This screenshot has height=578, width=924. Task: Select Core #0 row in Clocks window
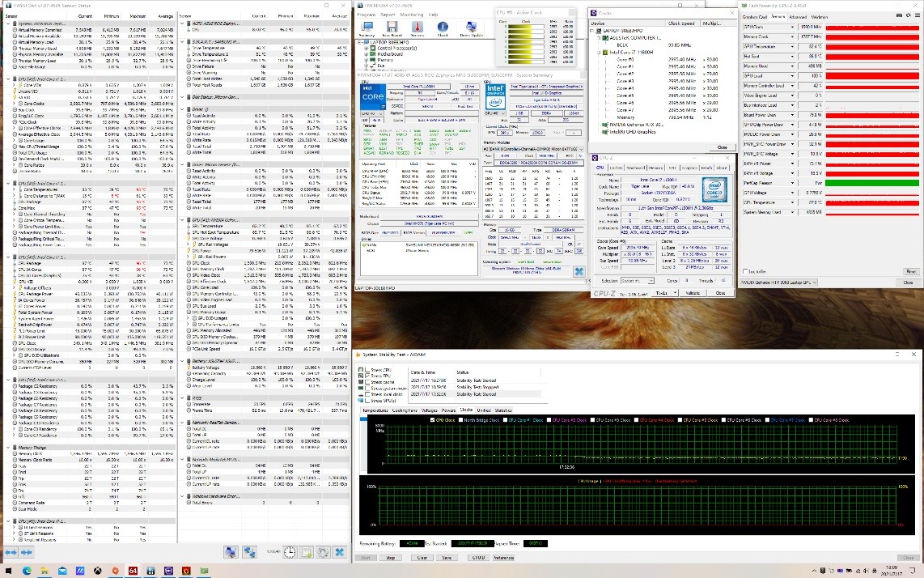click(624, 58)
